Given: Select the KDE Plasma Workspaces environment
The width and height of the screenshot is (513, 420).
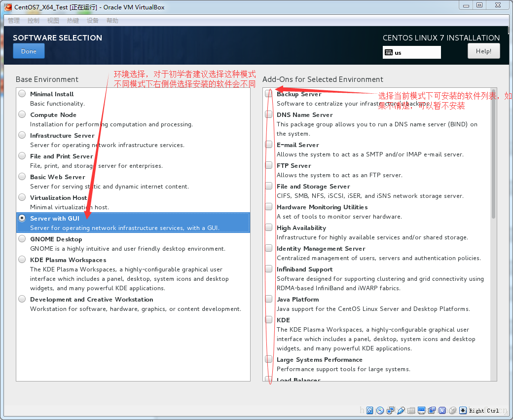Looking at the screenshot, I should coord(22,259).
